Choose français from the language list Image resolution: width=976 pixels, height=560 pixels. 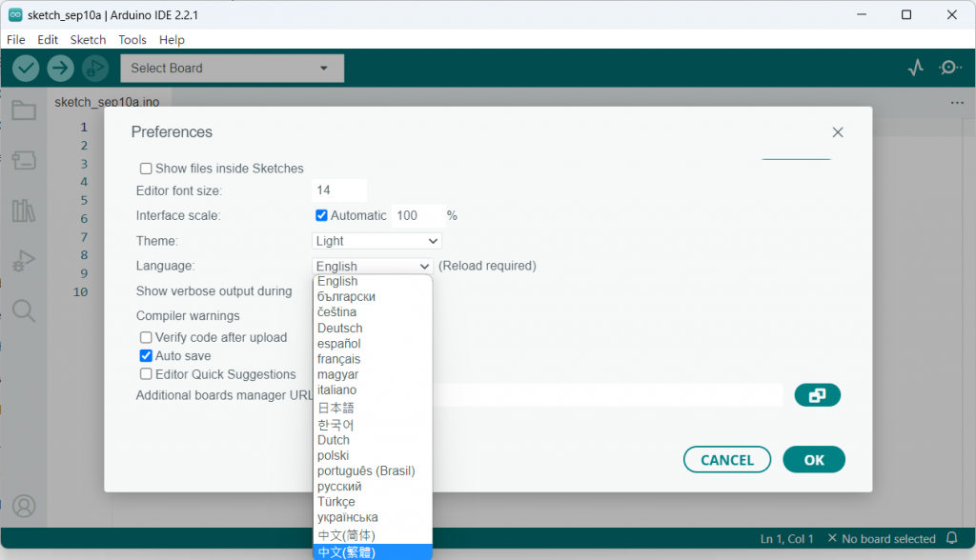click(x=373, y=359)
